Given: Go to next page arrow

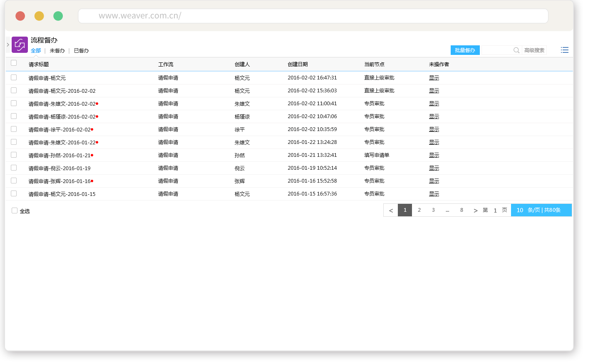Looking at the screenshot, I should click(x=475, y=210).
